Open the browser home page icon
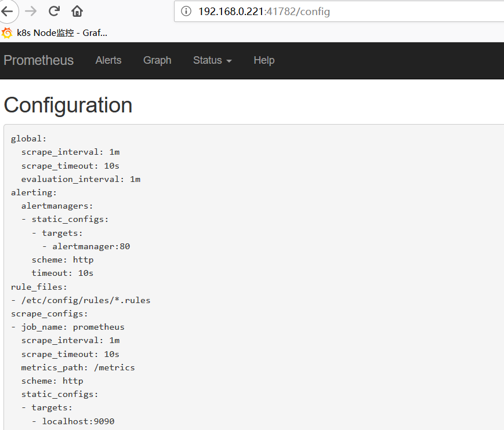 click(x=77, y=11)
